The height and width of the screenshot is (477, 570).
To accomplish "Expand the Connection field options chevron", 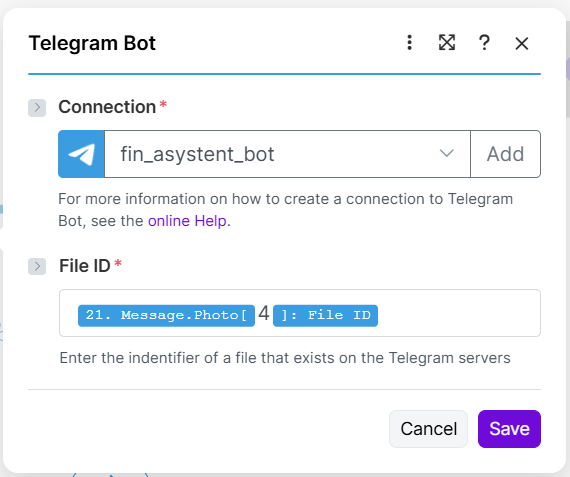I will 37,108.
